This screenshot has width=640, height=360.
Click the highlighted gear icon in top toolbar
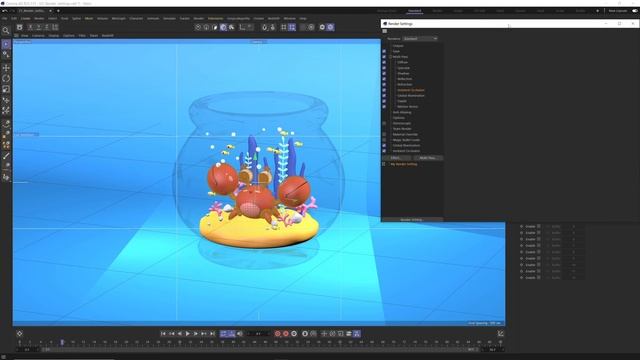tap(330, 27)
